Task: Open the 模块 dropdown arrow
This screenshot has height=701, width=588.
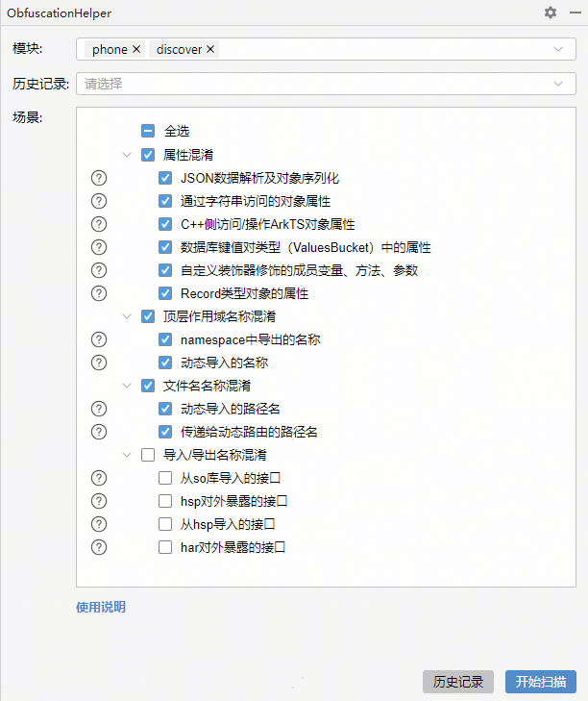Action: [558, 49]
